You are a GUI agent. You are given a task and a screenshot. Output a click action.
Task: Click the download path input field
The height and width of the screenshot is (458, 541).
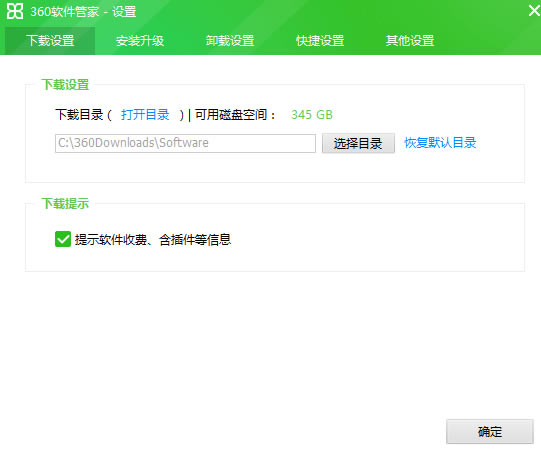185,143
